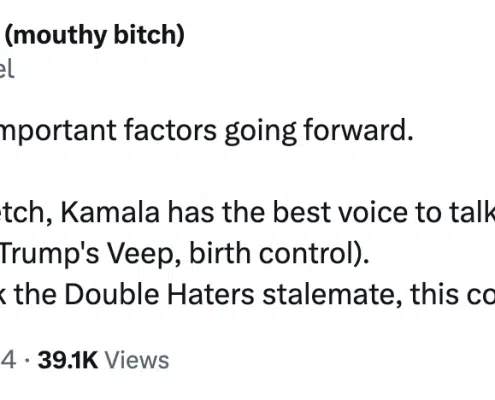This screenshot has width=495, height=400.
Task: Click the phrase "going forward"
Action: point(319,131)
